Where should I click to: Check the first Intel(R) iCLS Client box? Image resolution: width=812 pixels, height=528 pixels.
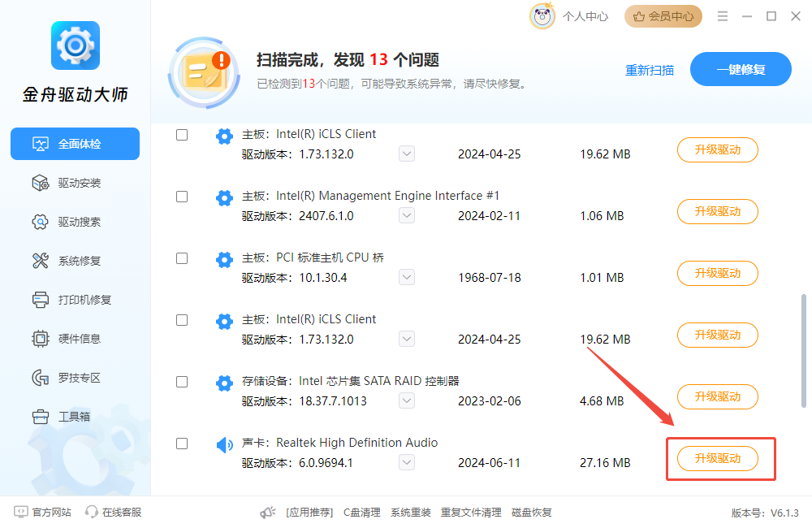tap(182, 135)
